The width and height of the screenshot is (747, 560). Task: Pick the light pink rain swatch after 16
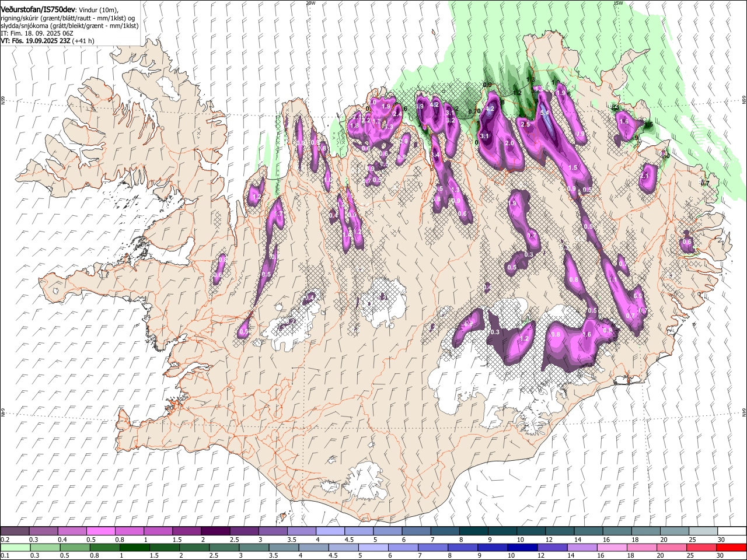612,547
